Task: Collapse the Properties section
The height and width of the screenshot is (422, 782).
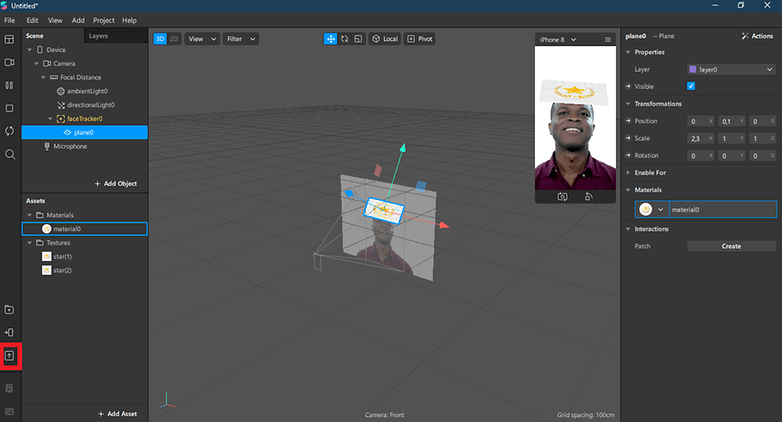Action: point(628,52)
